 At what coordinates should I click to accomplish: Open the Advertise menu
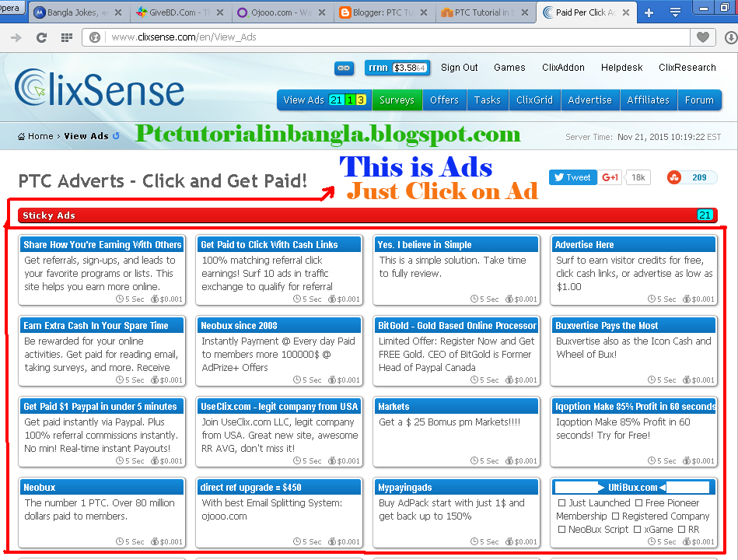click(x=590, y=100)
